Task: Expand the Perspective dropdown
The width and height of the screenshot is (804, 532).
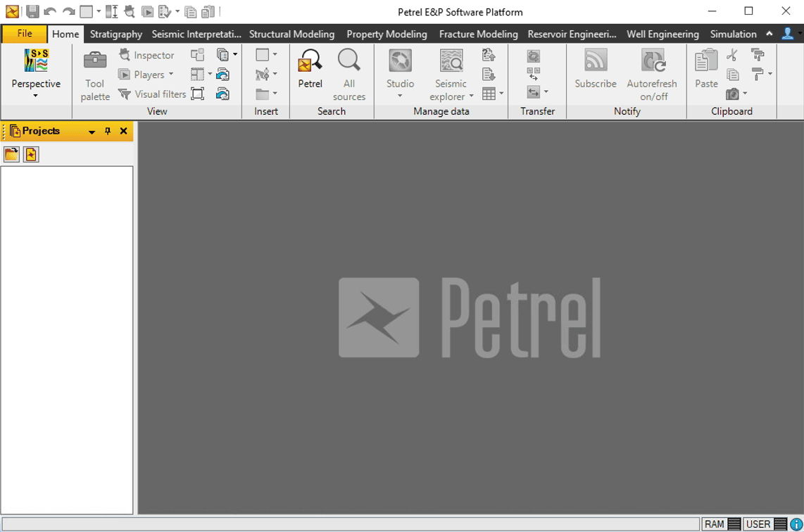Action: [36, 96]
